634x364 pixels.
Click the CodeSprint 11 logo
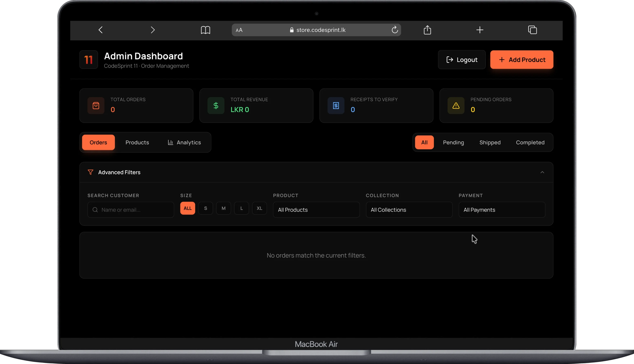(89, 60)
